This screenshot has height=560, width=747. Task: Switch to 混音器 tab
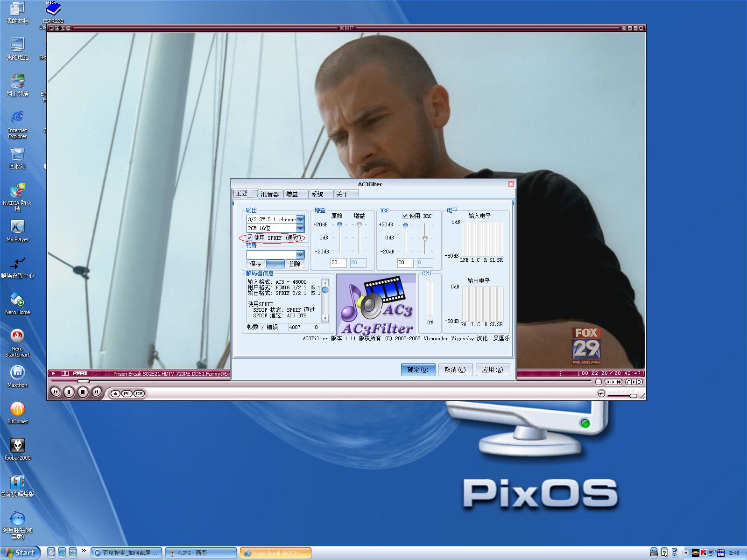(x=271, y=194)
